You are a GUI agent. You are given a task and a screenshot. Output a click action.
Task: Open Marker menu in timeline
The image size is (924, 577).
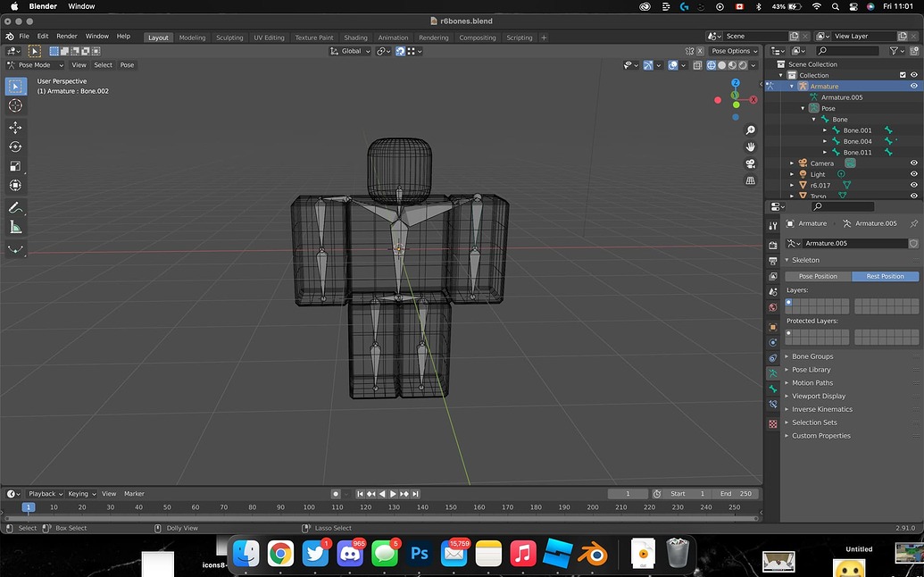(134, 494)
